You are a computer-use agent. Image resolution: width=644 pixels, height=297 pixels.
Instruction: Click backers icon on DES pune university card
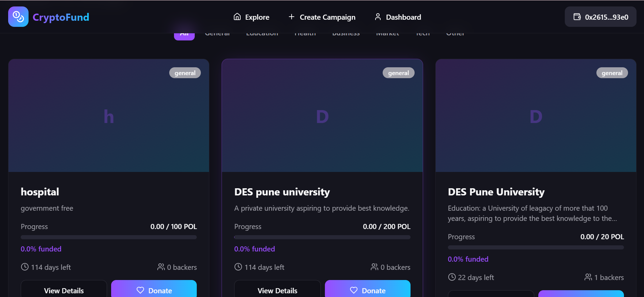point(375,267)
